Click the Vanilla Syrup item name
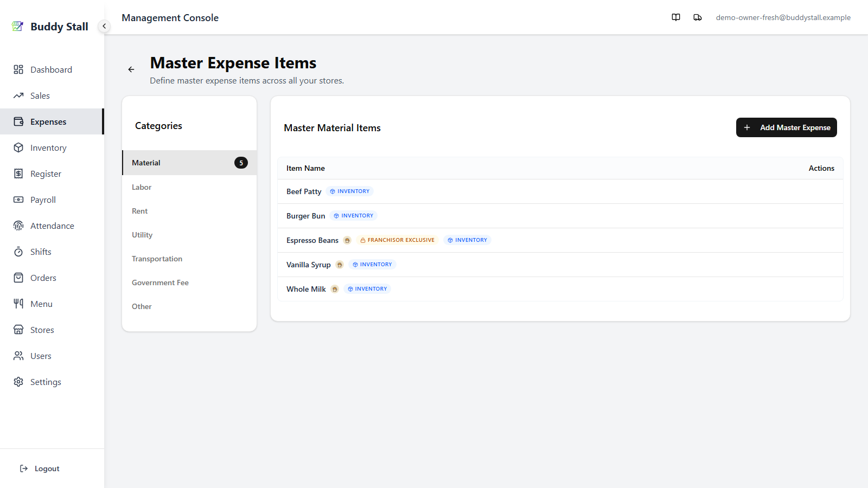This screenshot has height=488, width=868. (309, 265)
